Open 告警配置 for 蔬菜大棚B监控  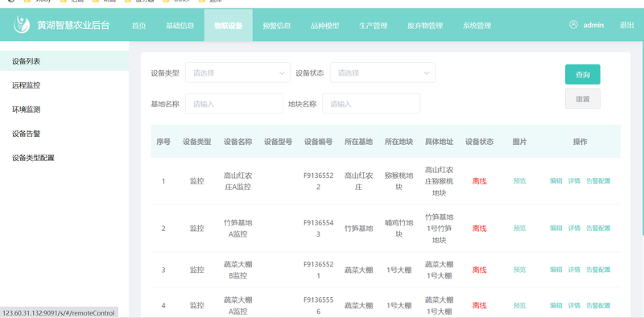tap(598, 270)
